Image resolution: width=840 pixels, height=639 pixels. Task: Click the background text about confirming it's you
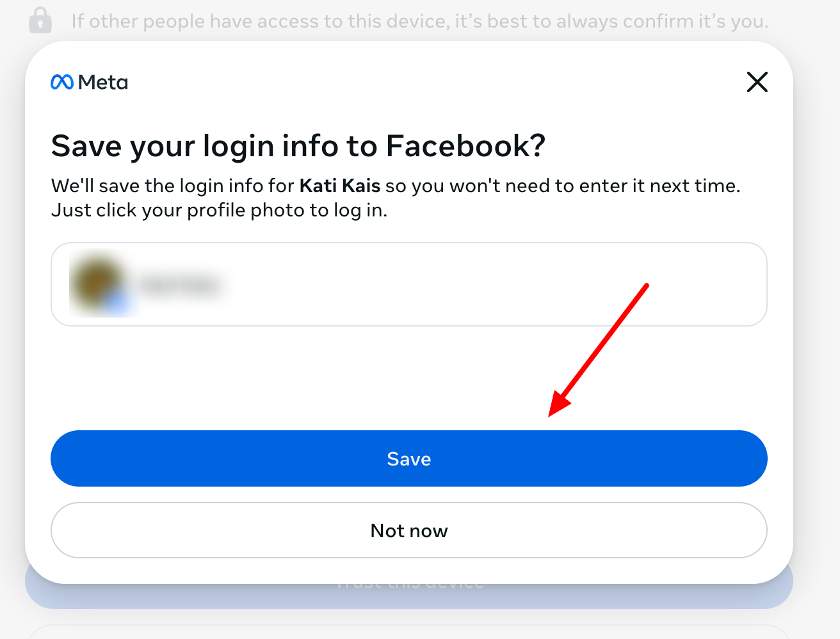pyautogui.click(x=419, y=21)
